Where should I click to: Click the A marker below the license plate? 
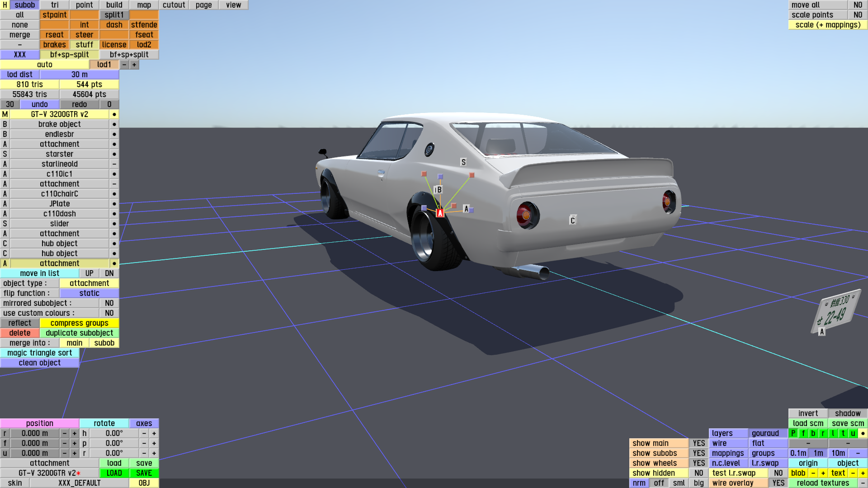(x=822, y=332)
